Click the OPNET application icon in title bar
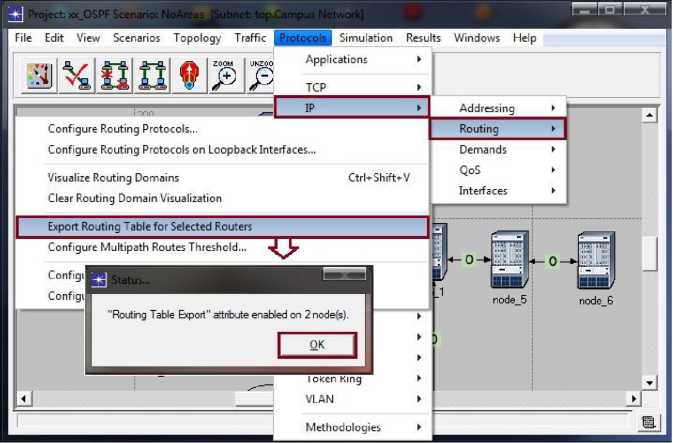673x443 pixels. click(15, 15)
